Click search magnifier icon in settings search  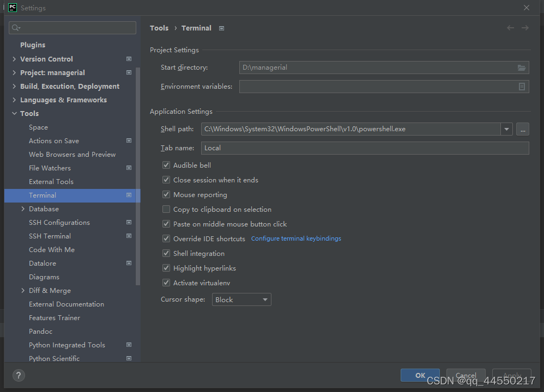coord(16,28)
